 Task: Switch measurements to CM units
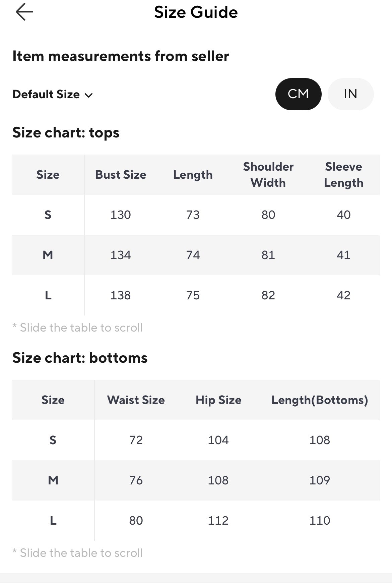click(x=298, y=94)
